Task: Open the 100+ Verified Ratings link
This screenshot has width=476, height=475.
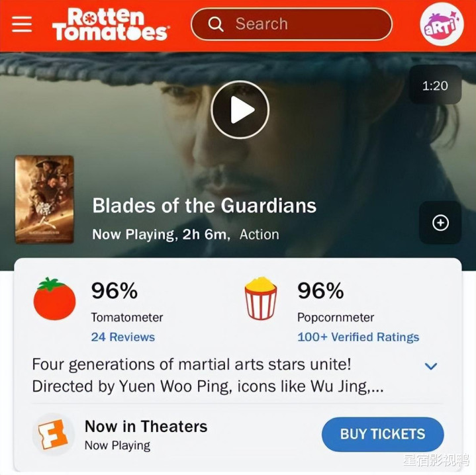Action: pos(358,337)
